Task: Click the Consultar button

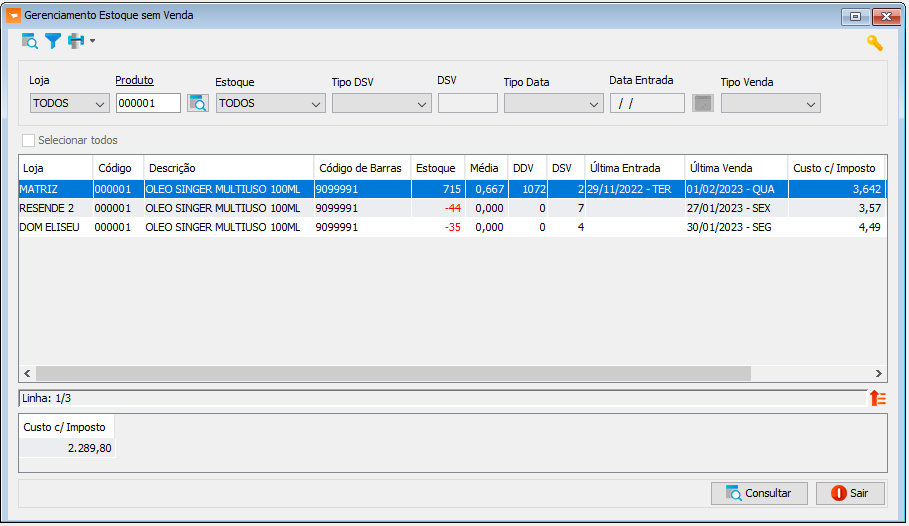Action: point(759,494)
